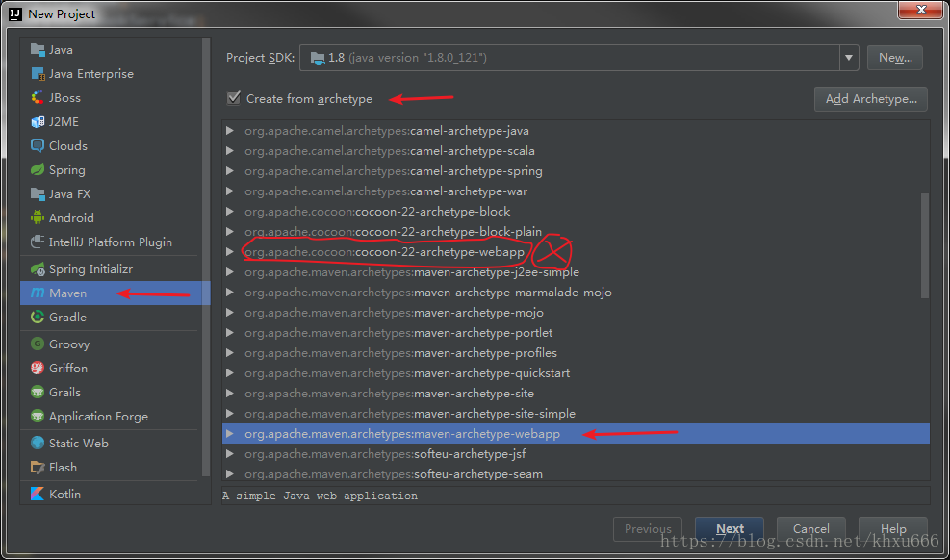Viewport: 950px width, 560px height.
Task: Click the Application Forge icon
Action: click(x=38, y=416)
